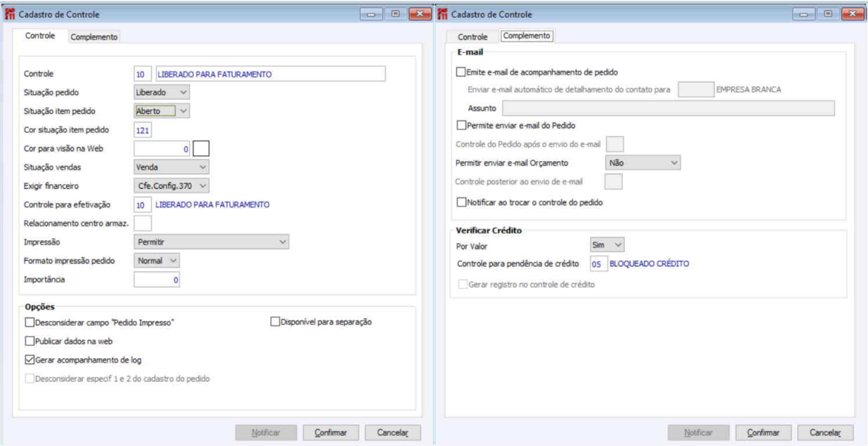Click Confirmar in the right window
Image resolution: width=868 pixels, height=446 pixels.
763,433
